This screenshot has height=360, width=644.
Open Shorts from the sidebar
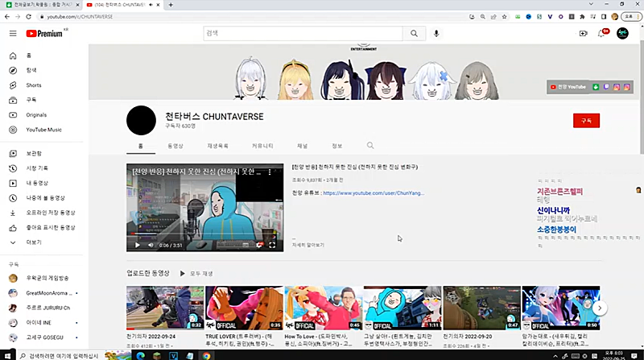pos(32,85)
